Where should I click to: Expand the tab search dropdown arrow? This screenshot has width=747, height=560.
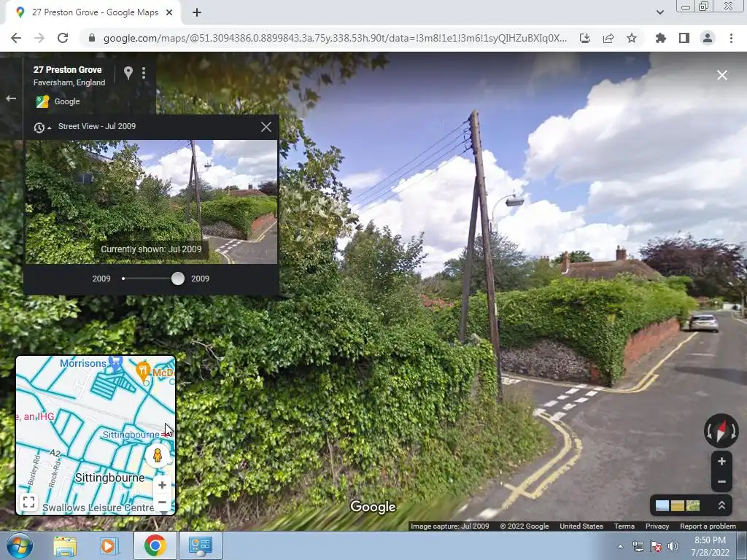point(659,12)
